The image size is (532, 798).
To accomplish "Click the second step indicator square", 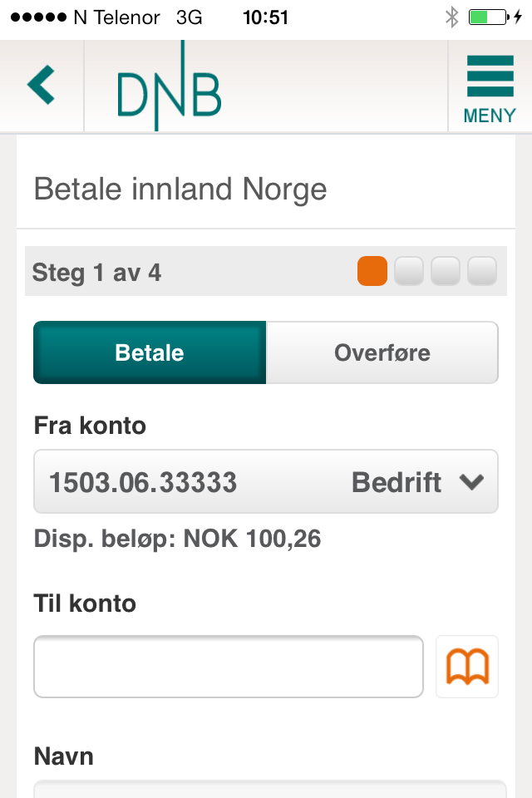I will click(408, 272).
